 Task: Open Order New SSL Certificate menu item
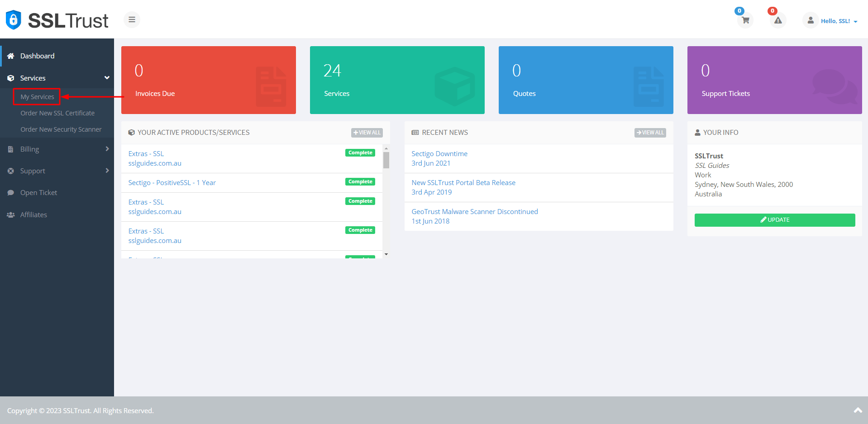pos(57,113)
